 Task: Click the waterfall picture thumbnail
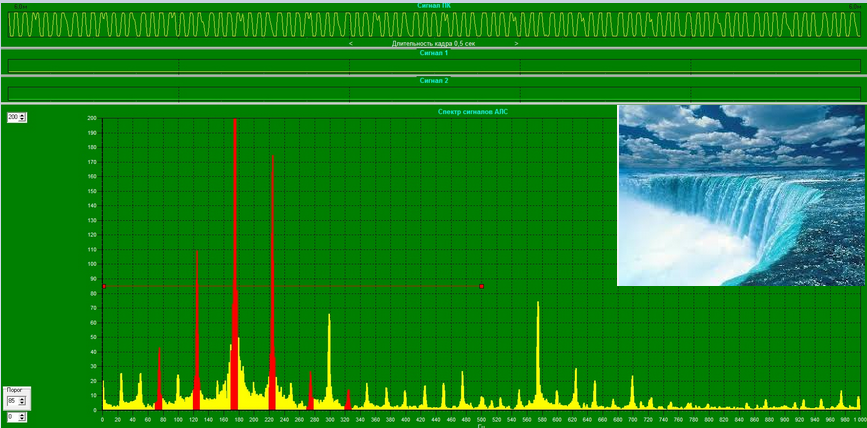[x=738, y=195]
